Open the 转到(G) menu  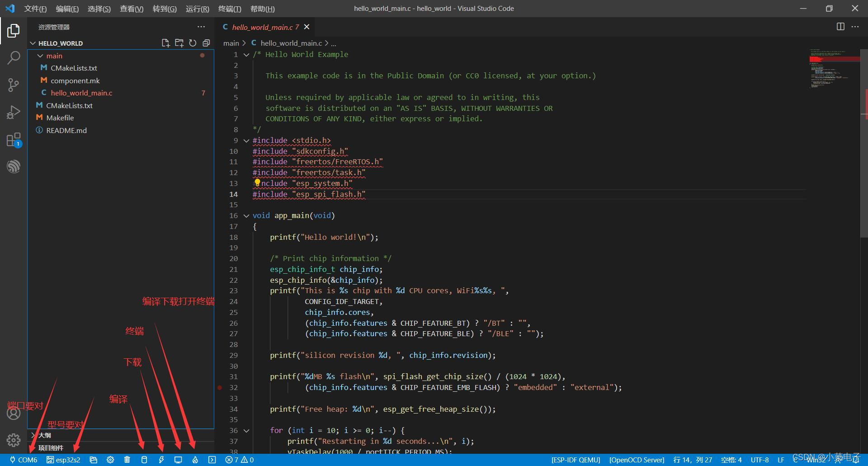165,9
